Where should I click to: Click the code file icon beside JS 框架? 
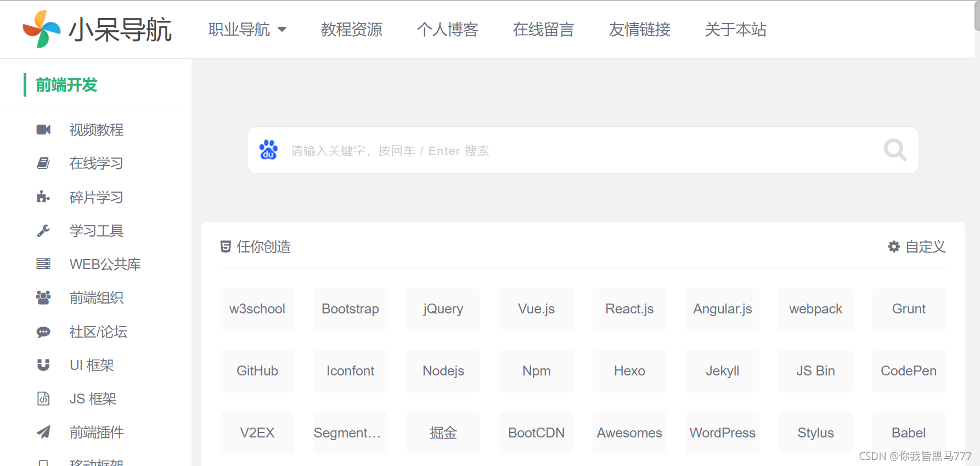pyautogui.click(x=43, y=398)
